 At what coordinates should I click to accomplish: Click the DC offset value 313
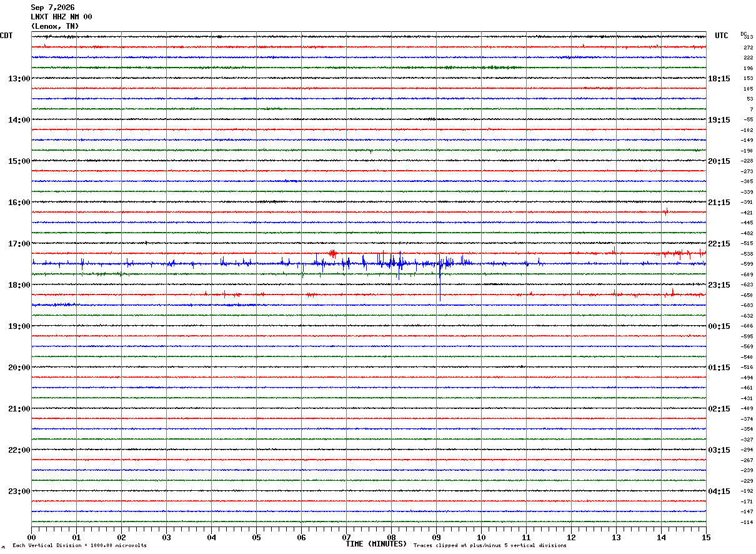[x=748, y=37]
